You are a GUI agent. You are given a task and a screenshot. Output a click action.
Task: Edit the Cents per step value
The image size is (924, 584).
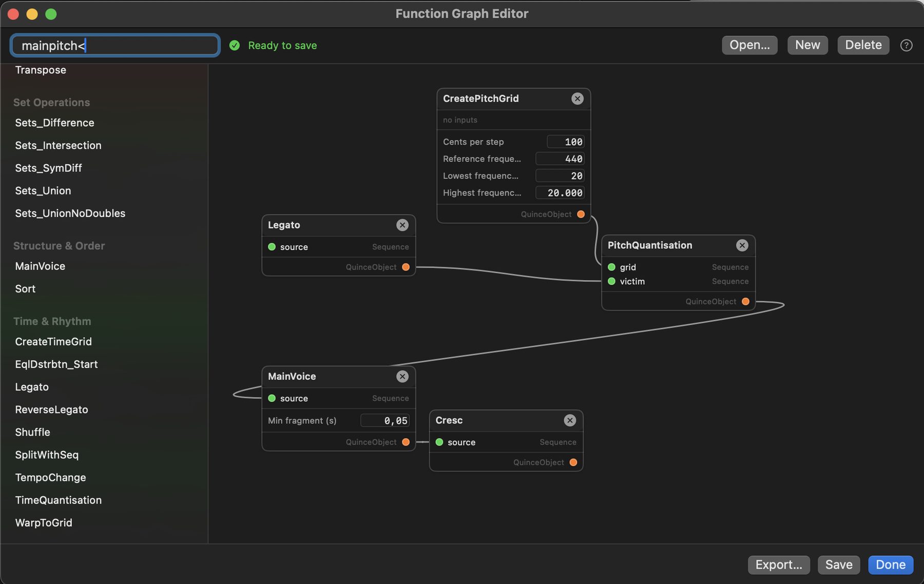[x=565, y=142]
